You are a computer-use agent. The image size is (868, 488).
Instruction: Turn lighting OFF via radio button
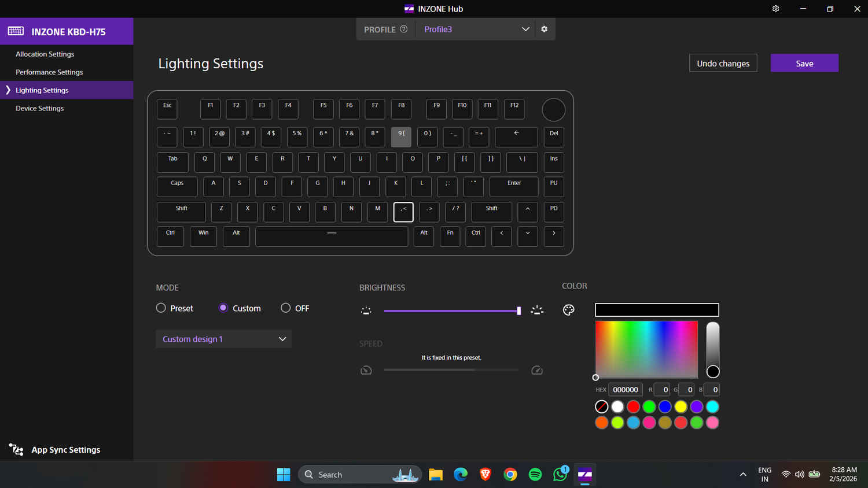[285, 308]
